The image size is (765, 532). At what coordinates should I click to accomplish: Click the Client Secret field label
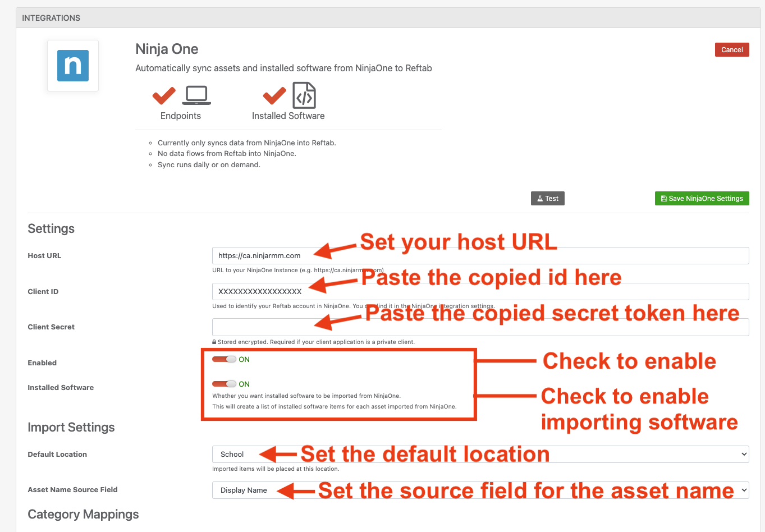[x=51, y=327]
